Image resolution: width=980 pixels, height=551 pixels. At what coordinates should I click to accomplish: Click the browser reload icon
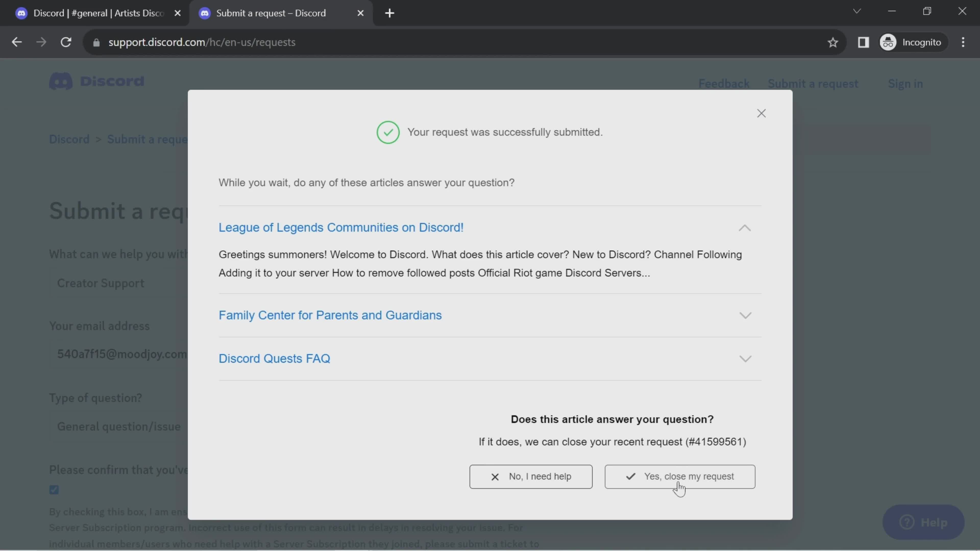point(65,42)
